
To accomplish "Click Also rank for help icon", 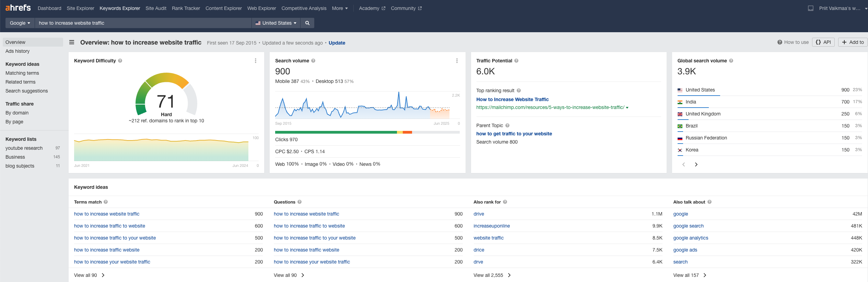I will 505,202.
